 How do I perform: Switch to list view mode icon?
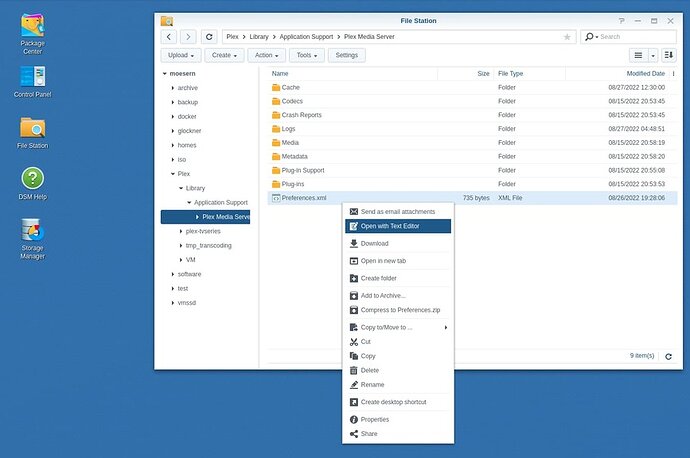click(638, 55)
